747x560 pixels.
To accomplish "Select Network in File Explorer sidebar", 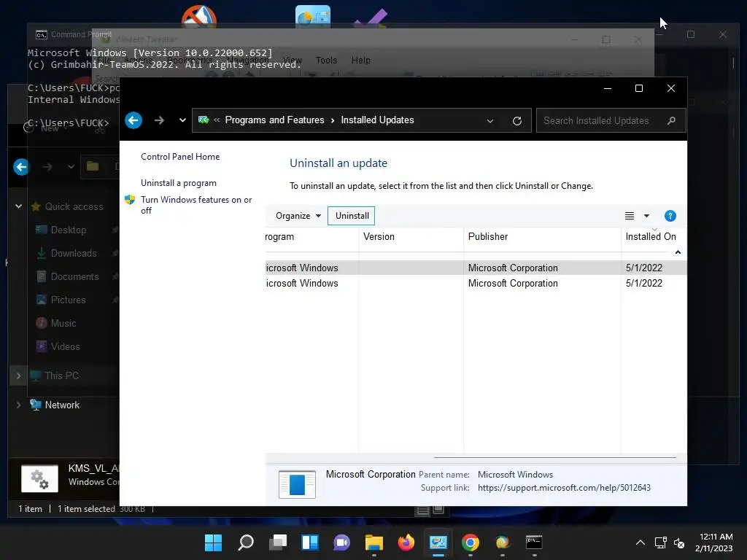I will pos(62,405).
